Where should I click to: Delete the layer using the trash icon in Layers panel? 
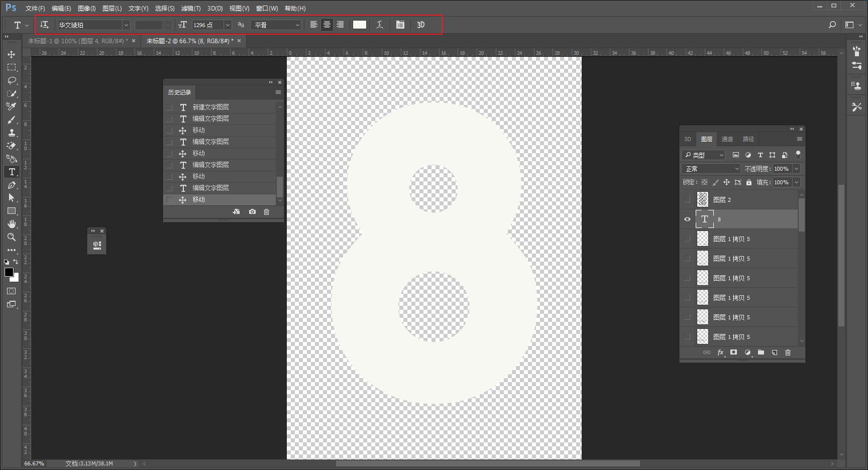(788, 352)
